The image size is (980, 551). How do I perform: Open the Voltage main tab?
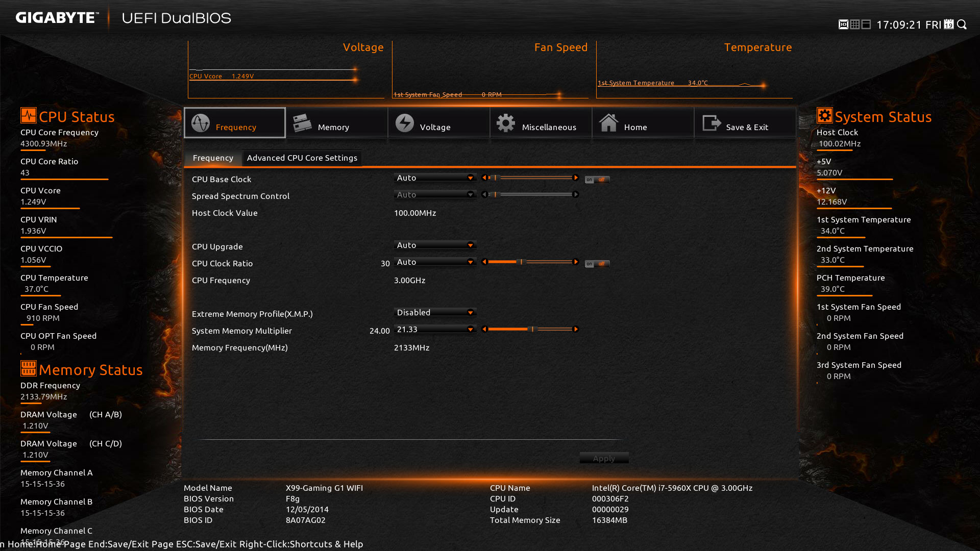[x=439, y=123]
